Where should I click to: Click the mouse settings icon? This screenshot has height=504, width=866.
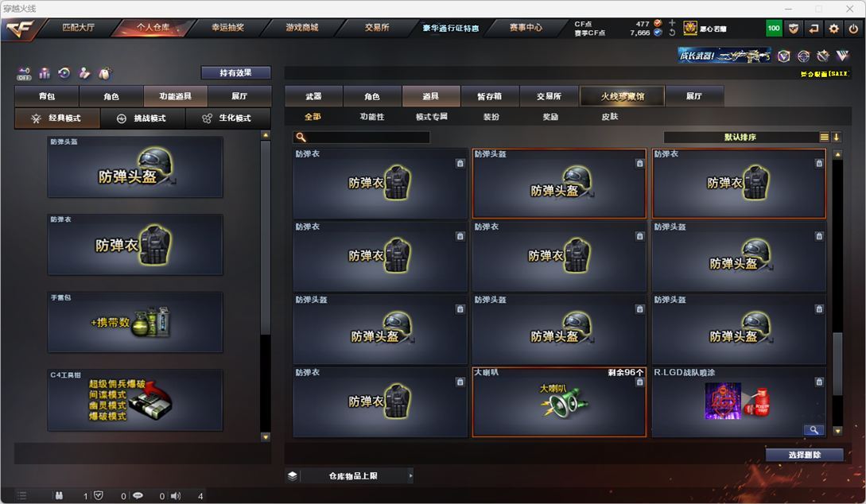(104, 73)
